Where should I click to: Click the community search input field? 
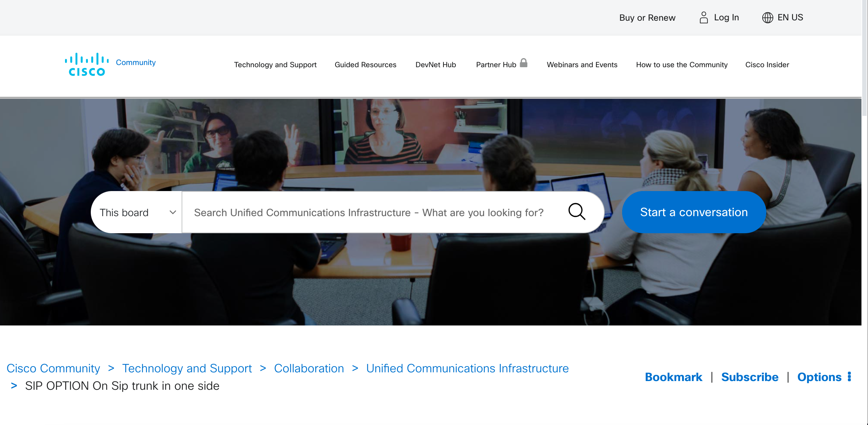(x=369, y=212)
